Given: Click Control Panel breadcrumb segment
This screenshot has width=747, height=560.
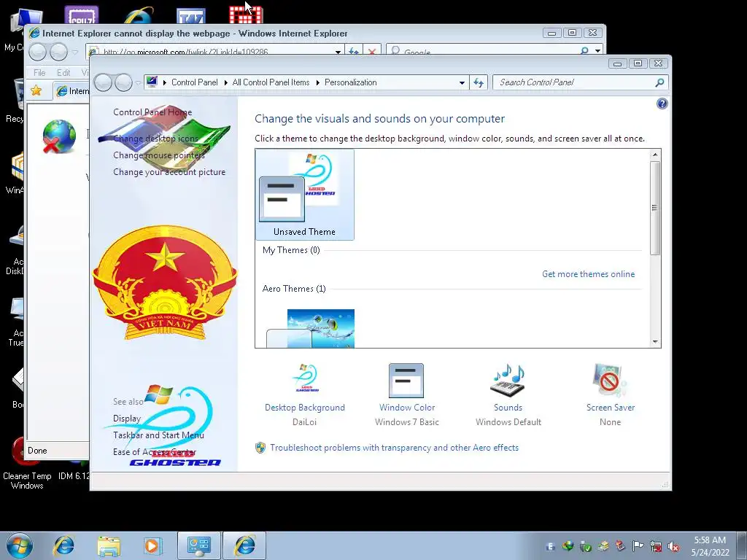Looking at the screenshot, I should coord(194,82).
